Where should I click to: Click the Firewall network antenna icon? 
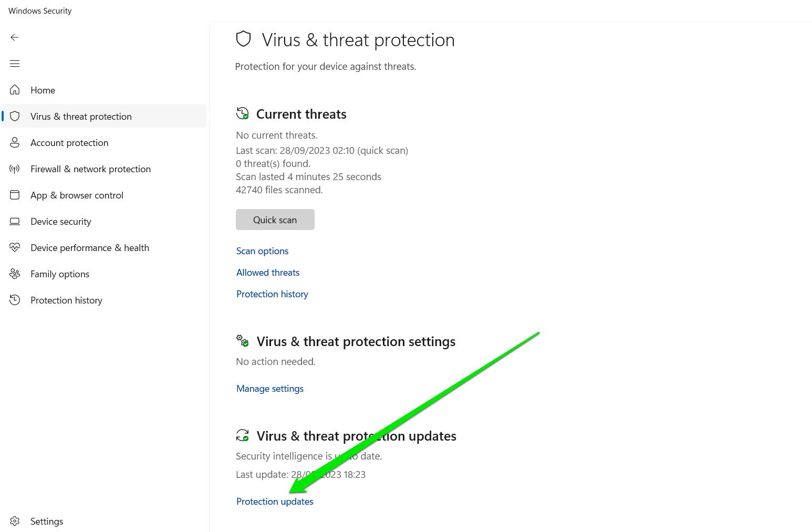pos(15,169)
